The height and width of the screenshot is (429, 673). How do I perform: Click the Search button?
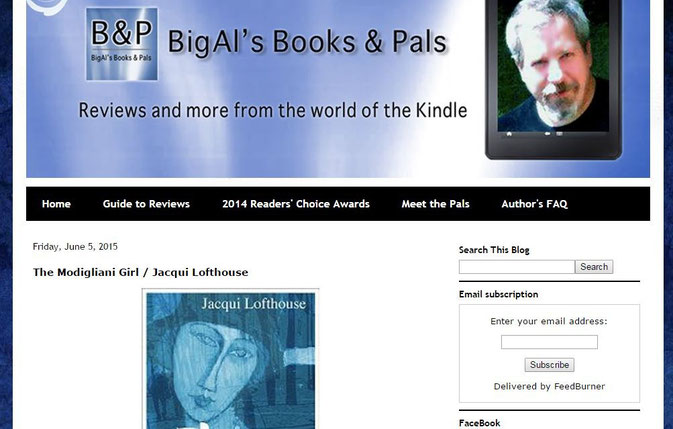coord(594,267)
